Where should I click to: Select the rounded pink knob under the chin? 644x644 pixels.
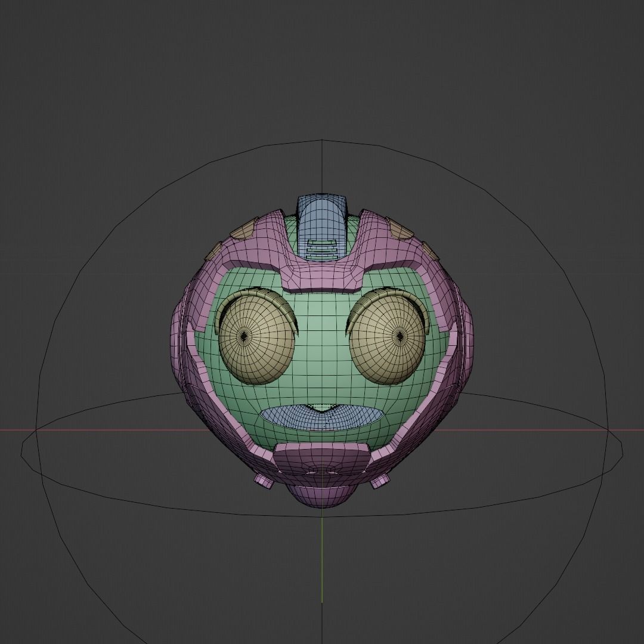[323, 496]
